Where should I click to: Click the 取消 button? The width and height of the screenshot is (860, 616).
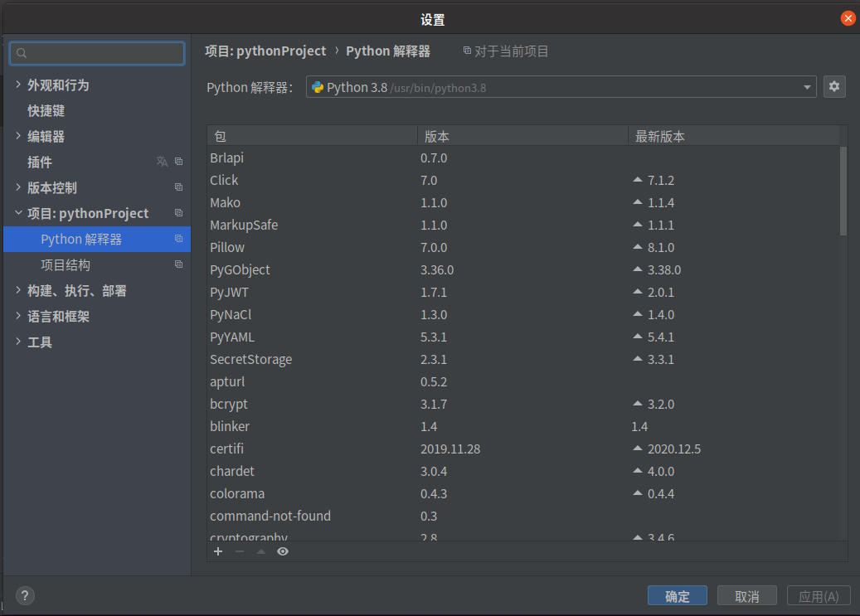click(746, 596)
